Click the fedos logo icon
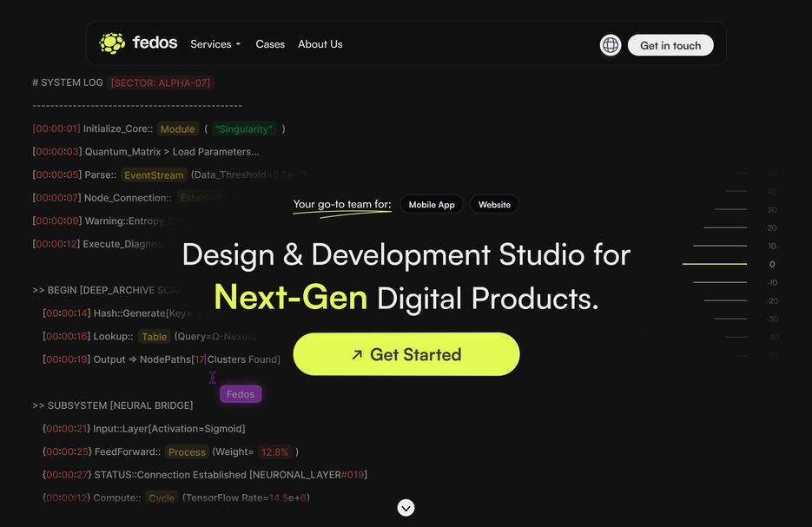This screenshot has width=812, height=527. coord(112,43)
